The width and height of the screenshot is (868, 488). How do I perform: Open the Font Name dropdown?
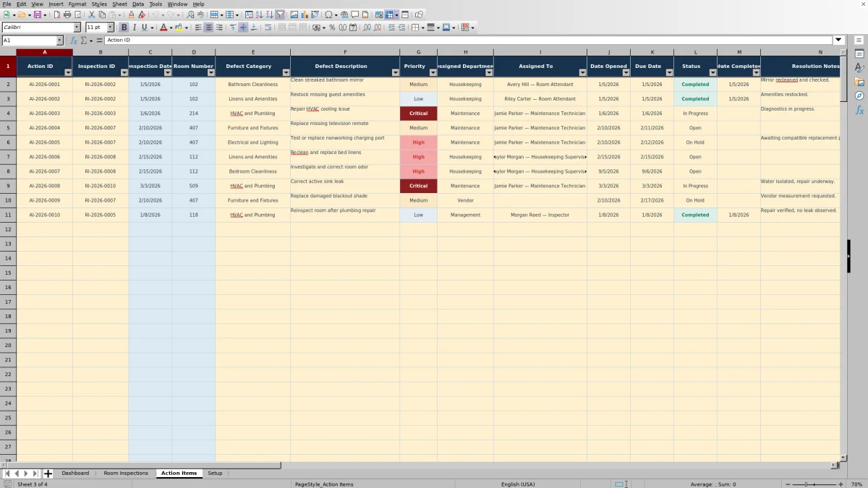[77, 27]
